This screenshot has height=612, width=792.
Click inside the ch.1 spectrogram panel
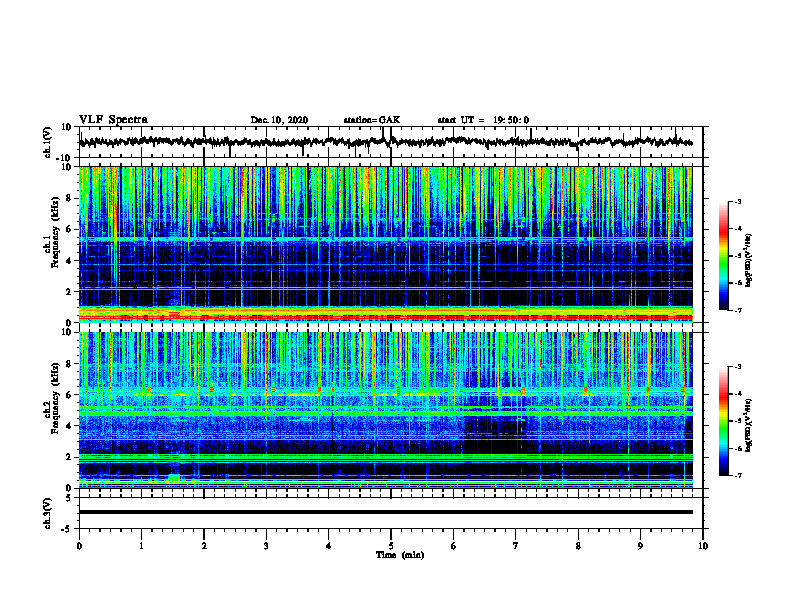coord(386,244)
